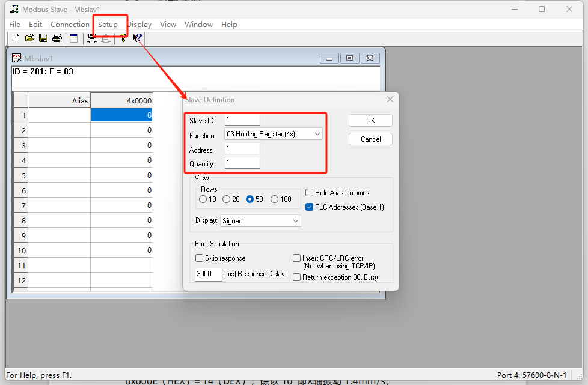Screen dimensions: 588x385
Task: Tick the Skip response checkbox
Action: pos(200,258)
